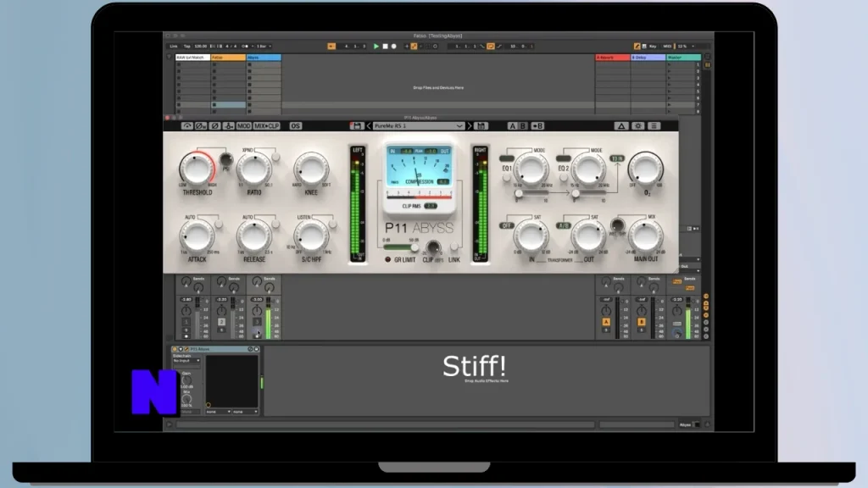Toggle the orange draw mode pencil icon
868x488 pixels.
[637, 47]
